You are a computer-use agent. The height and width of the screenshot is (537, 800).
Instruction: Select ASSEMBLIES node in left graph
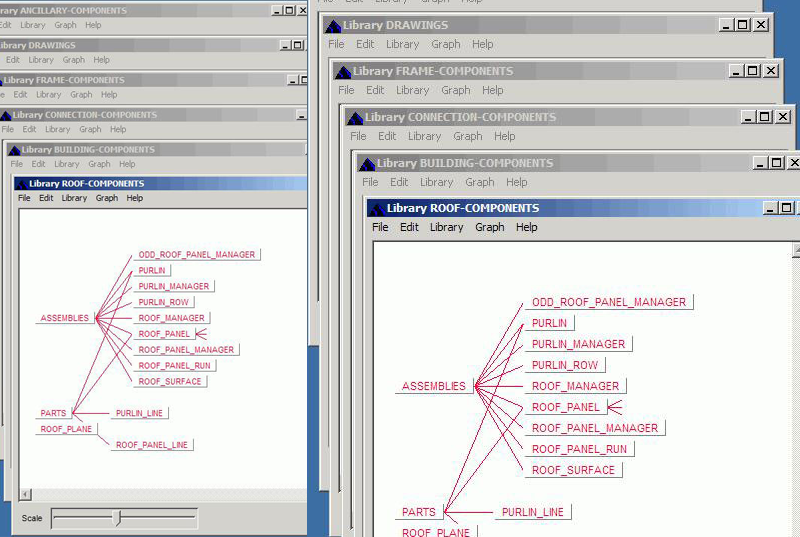tap(64, 318)
